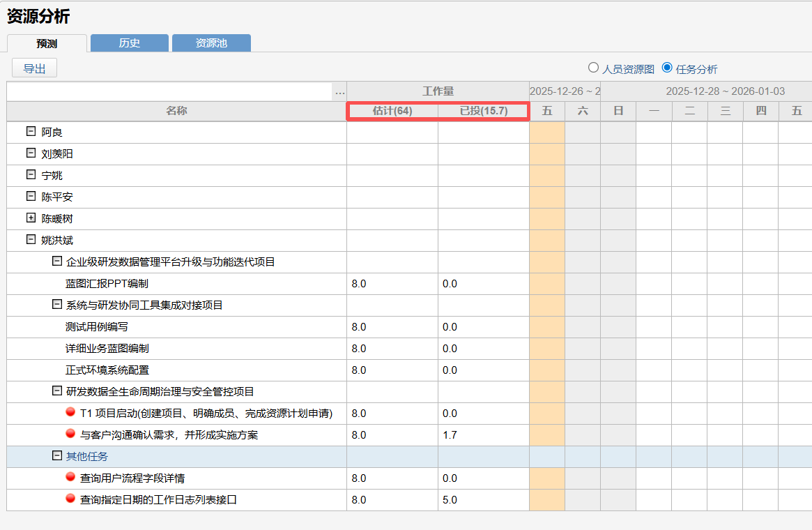The width and height of the screenshot is (812, 530).
Task: Switch to the 历史 tab
Action: click(x=130, y=43)
